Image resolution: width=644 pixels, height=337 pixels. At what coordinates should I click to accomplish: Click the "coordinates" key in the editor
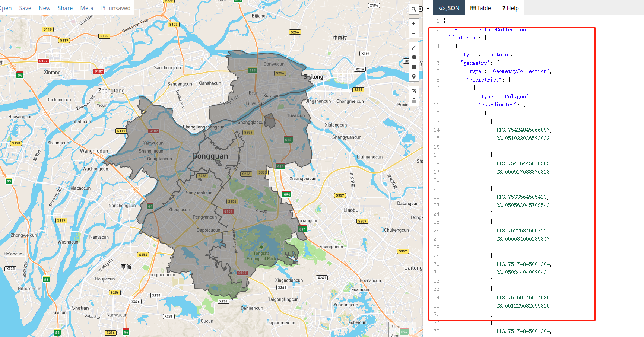[498, 105]
